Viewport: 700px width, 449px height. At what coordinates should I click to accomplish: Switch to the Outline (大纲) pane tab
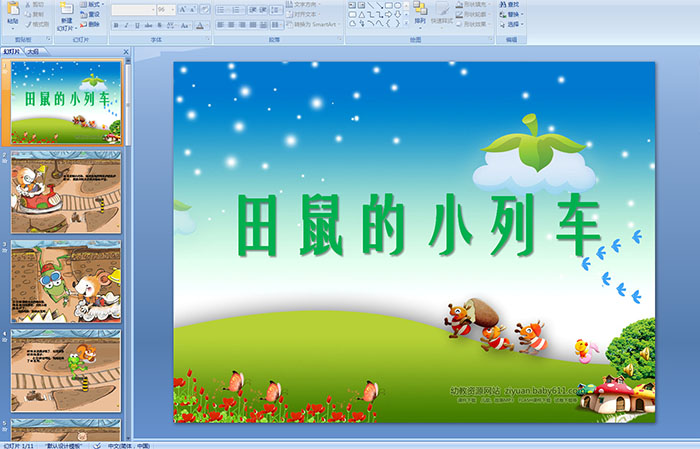[33, 50]
